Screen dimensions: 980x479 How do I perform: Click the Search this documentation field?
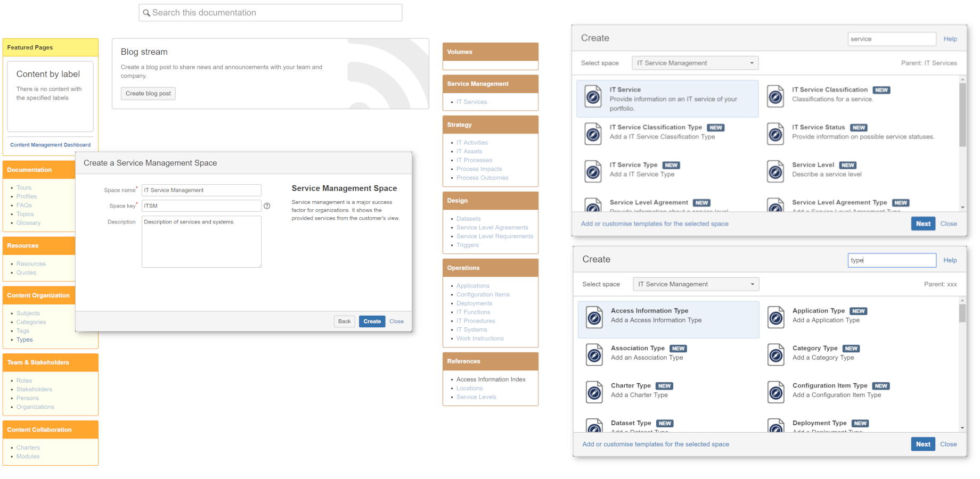[x=271, y=13]
